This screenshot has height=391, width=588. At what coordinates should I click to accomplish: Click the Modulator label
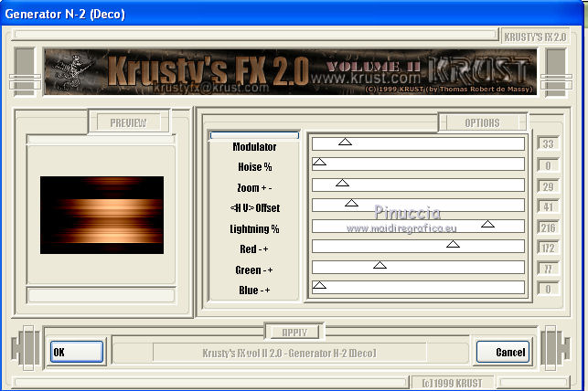click(254, 147)
